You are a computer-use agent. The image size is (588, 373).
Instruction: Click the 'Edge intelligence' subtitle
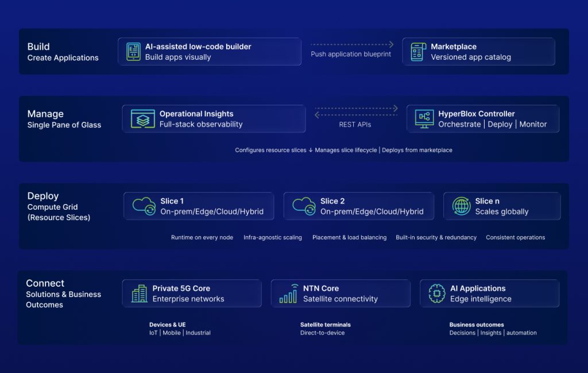click(481, 299)
